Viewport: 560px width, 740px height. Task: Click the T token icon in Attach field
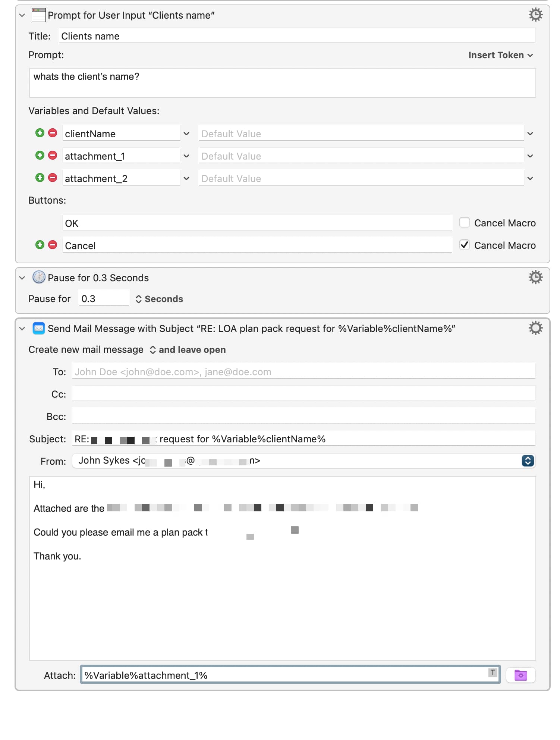[493, 672]
